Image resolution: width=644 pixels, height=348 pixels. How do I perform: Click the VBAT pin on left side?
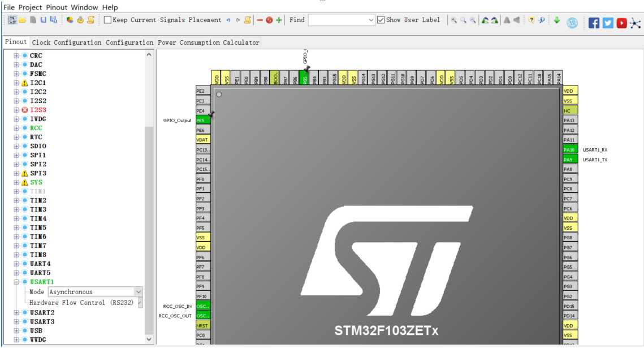(203, 140)
